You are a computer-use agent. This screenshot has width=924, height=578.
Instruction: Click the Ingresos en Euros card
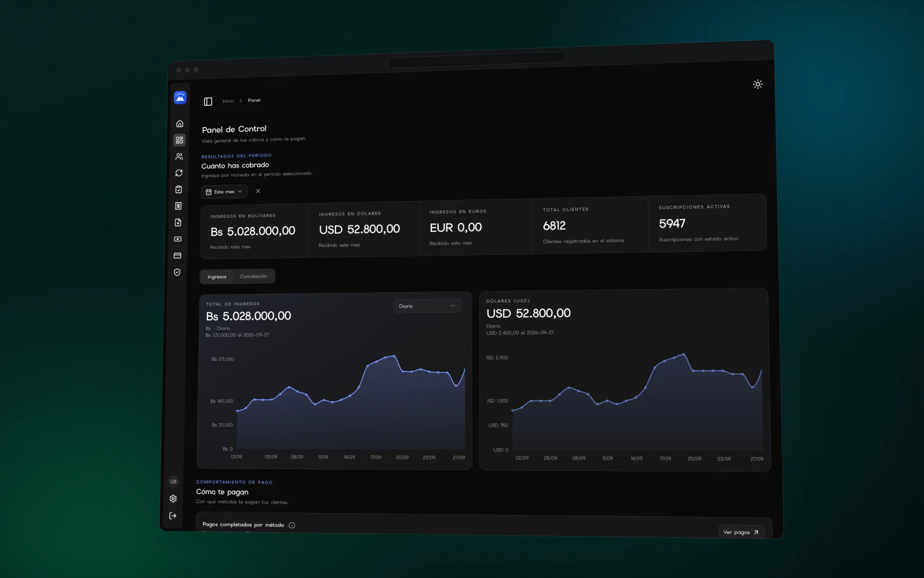476,227
